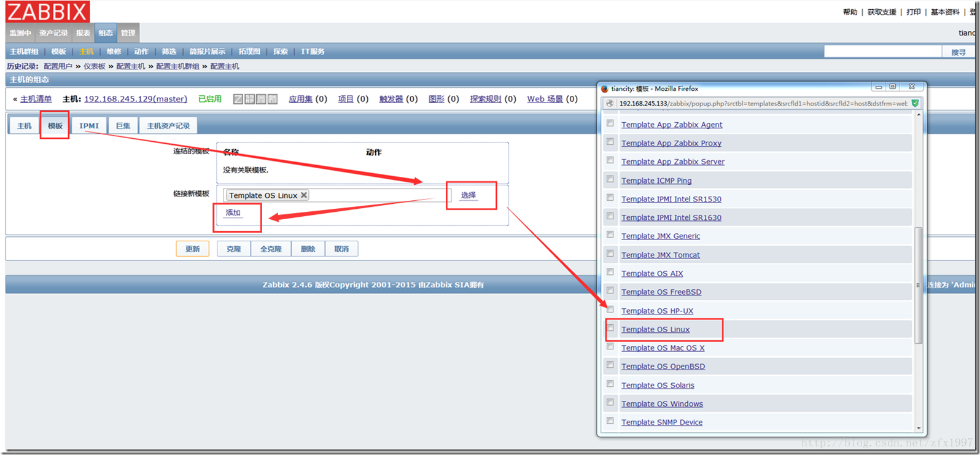
Task: Click the 选择 link
Action: tap(469, 195)
